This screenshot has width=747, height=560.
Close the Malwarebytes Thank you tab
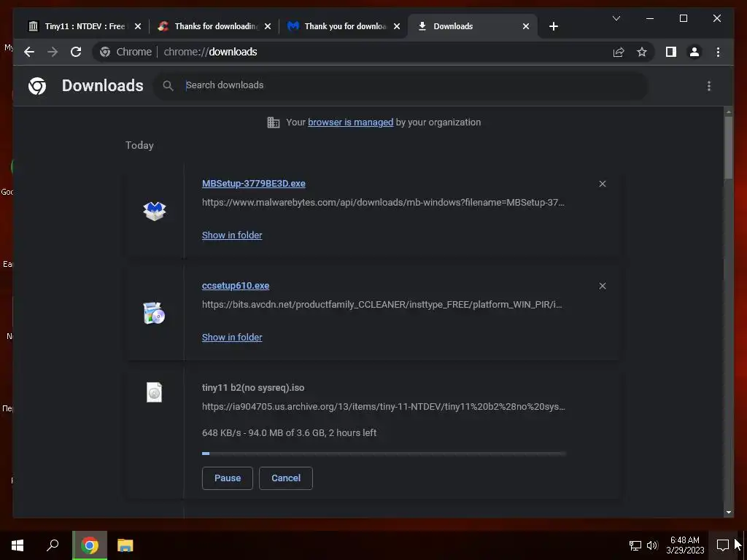(397, 26)
